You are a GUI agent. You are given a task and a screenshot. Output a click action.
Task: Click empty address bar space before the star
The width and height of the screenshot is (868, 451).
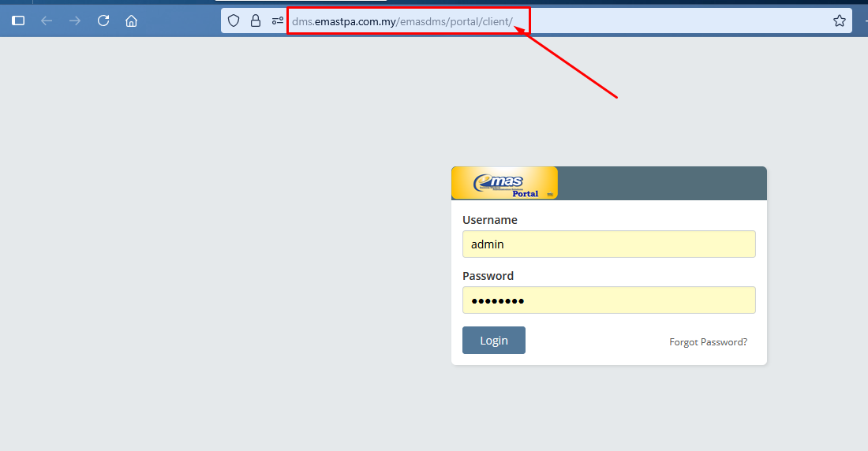pos(679,20)
